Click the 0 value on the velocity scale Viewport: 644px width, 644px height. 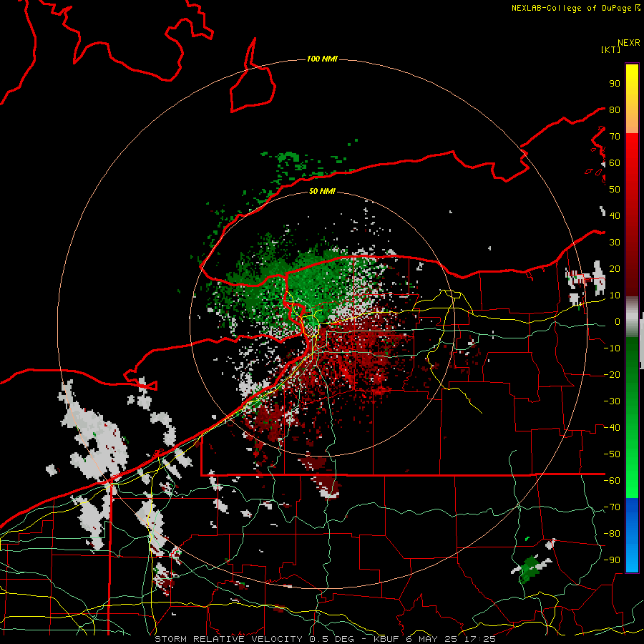tap(618, 321)
